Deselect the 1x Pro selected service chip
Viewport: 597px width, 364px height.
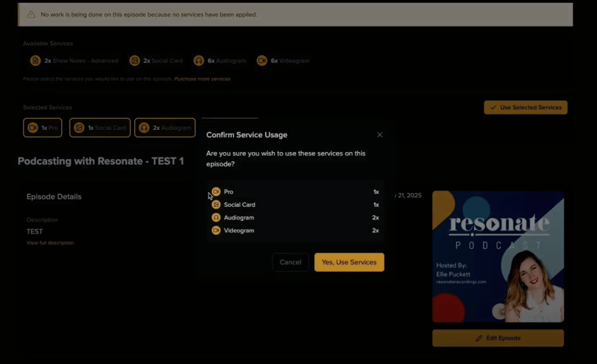point(43,128)
